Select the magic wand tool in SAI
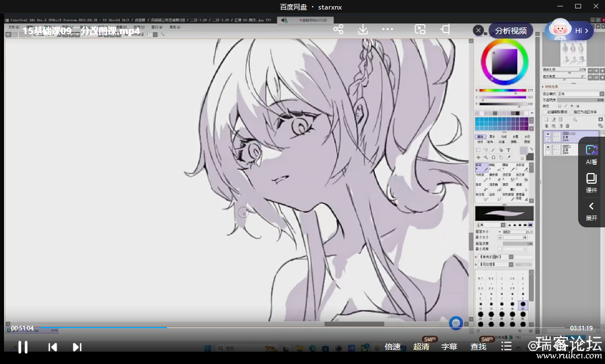 [494, 150]
